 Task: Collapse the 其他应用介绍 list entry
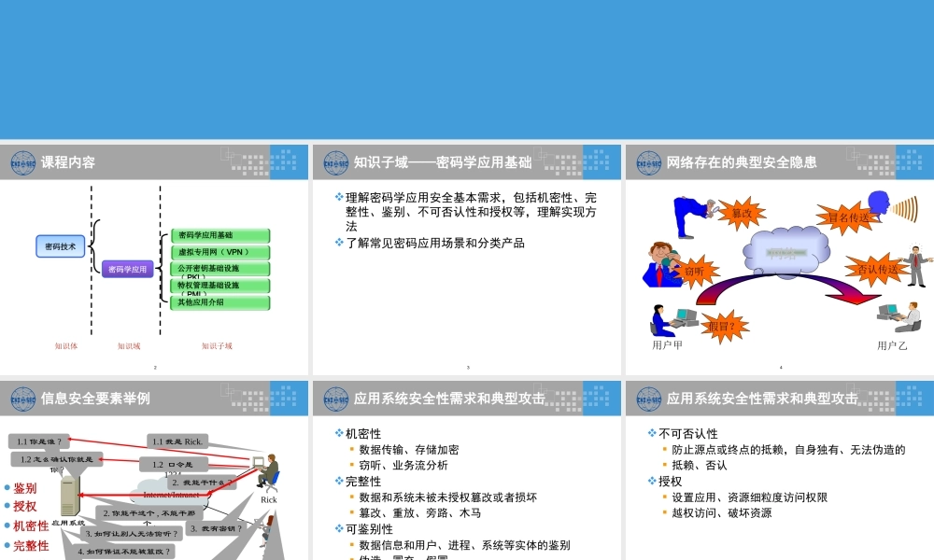click(220, 302)
